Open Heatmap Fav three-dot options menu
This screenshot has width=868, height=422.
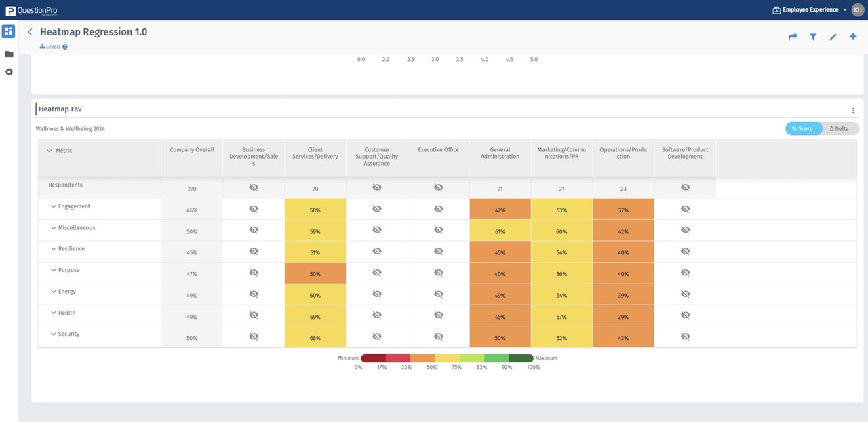point(853,111)
